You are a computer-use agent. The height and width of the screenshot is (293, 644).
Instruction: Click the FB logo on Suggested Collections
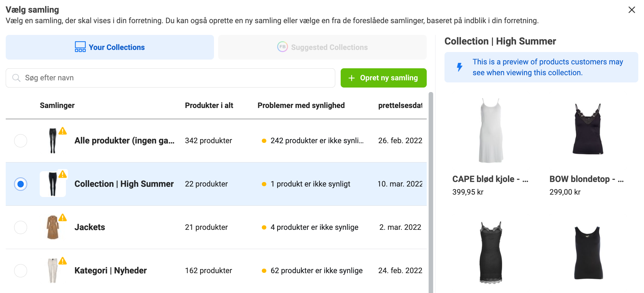282,47
